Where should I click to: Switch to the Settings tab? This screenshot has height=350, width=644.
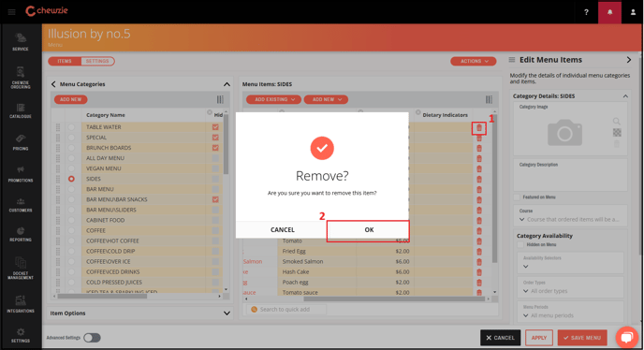coord(97,61)
